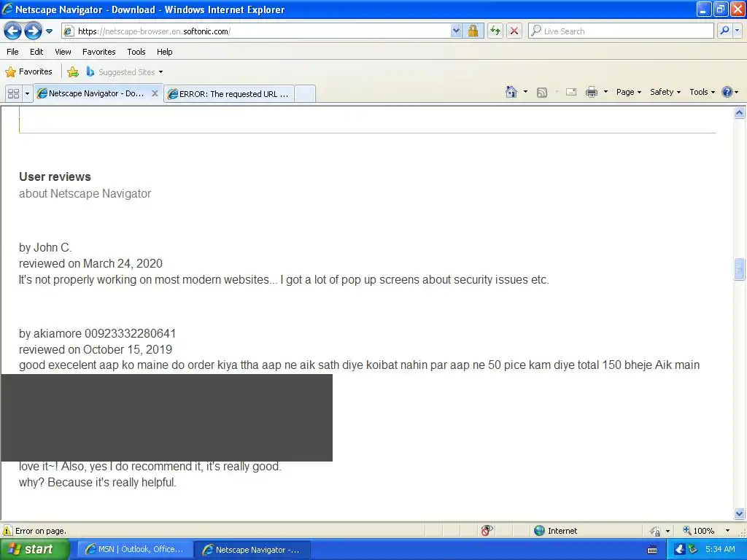Click the on-screen keyboard tray icon
747x560 pixels.
click(x=652, y=550)
